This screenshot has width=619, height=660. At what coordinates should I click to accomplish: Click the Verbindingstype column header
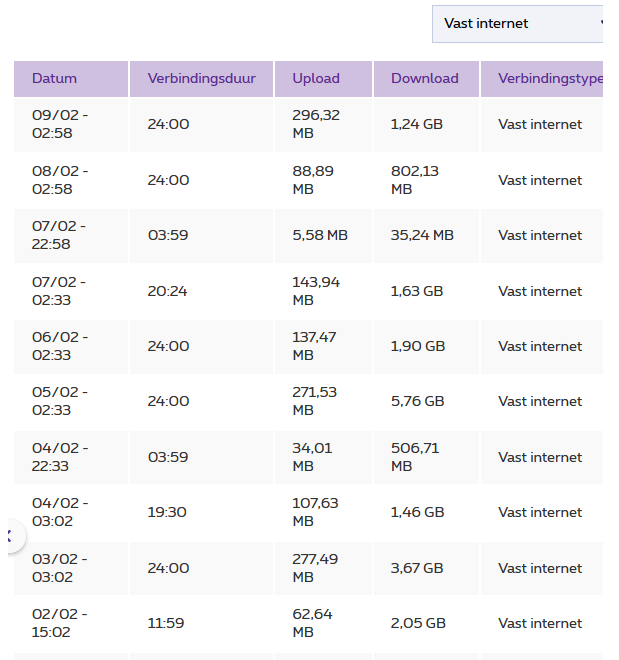point(549,79)
